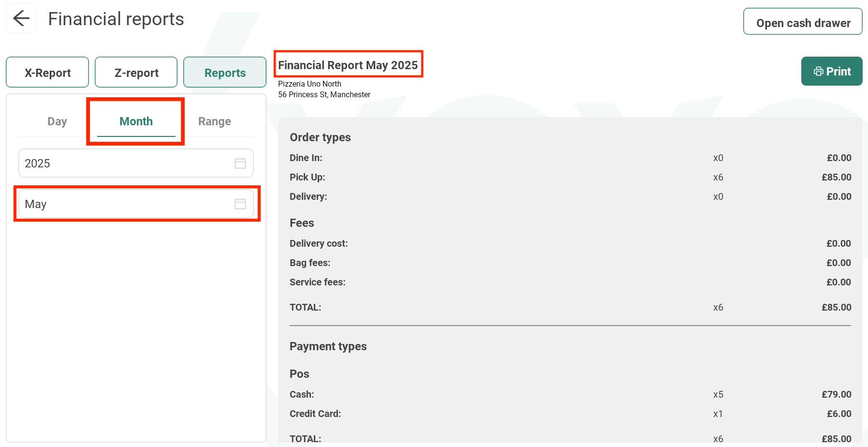Click the calendar icon in the 2025 field

coord(240,164)
